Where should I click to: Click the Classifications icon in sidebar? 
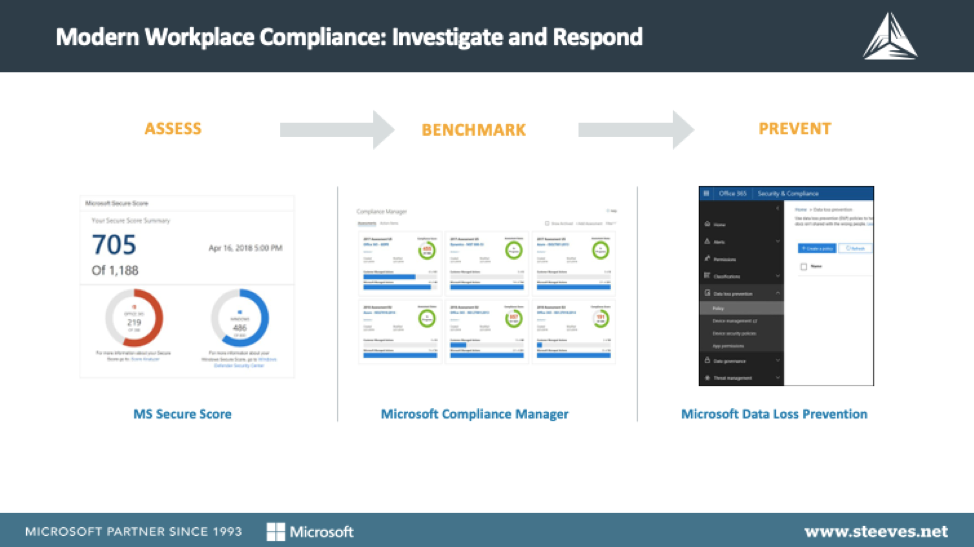[x=708, y=275]
